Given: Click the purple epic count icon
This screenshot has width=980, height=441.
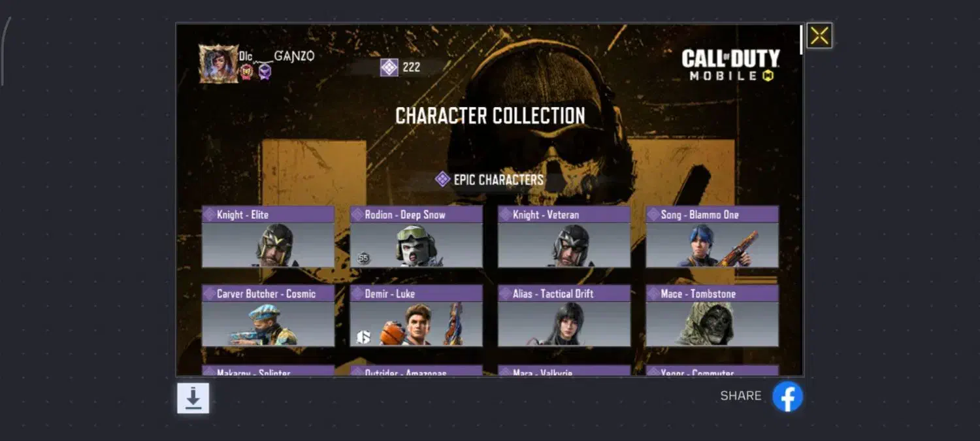Looking at the screenshot, I should (389, 67).
